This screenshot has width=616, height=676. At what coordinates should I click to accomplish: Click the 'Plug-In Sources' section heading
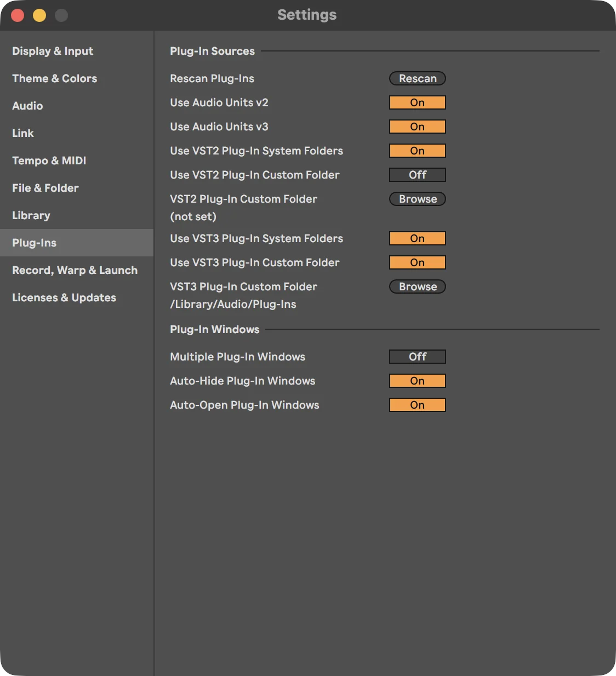pyautogui.click(x=212, y=51)
